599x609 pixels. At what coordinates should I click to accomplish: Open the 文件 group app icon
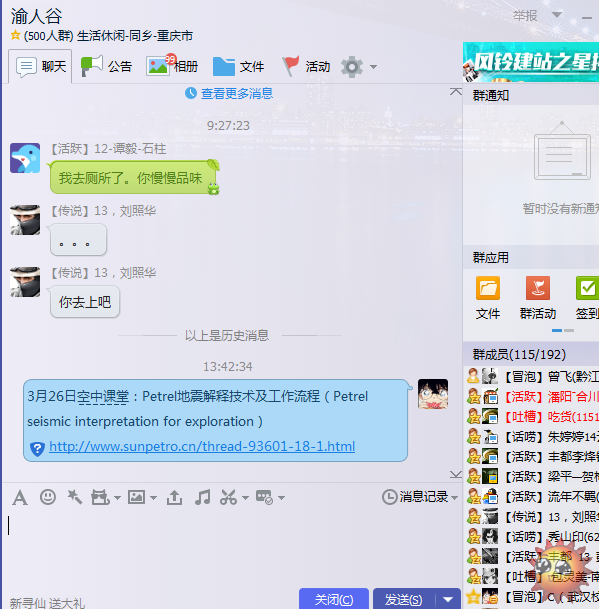pyautogui.click(x=488, y=298)
